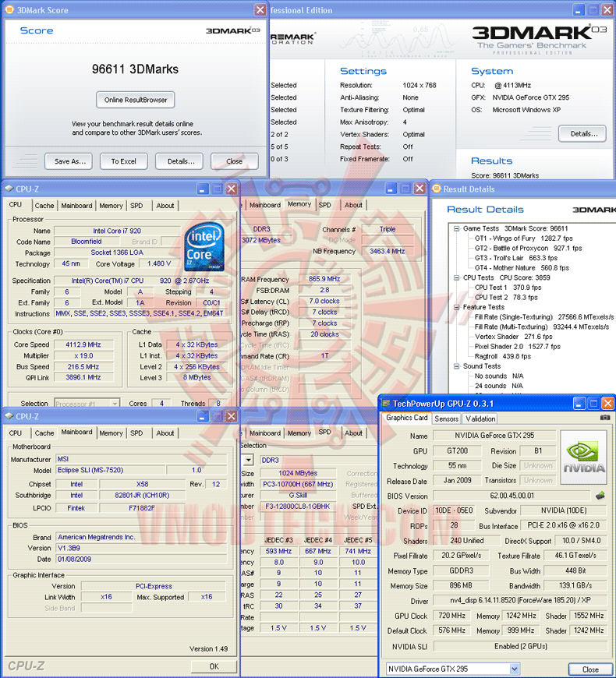Screen dimensions: 616x678
Task: Click the DRAM Frequency 865.9 MHz value
Action: pyautogui.click(x=324, y=279)
